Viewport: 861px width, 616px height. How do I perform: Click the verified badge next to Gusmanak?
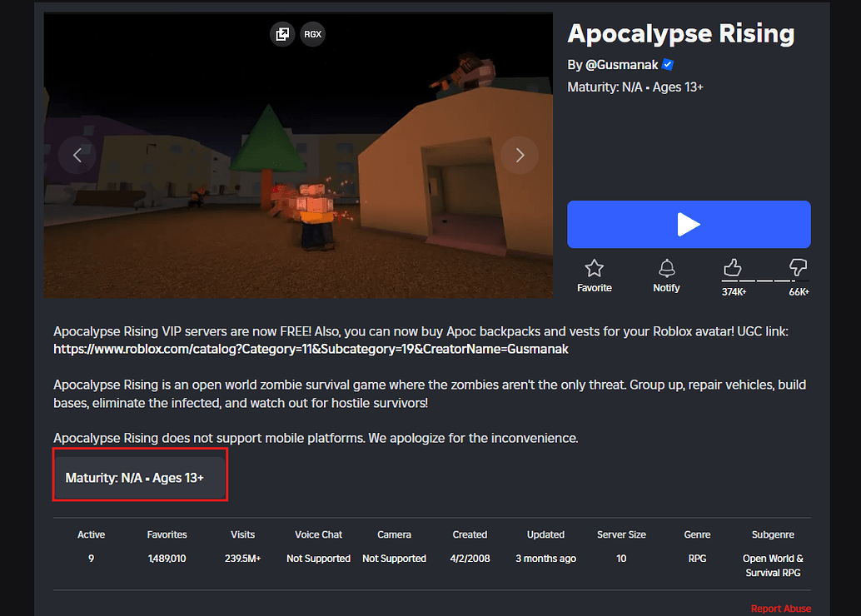pos(668,64)
